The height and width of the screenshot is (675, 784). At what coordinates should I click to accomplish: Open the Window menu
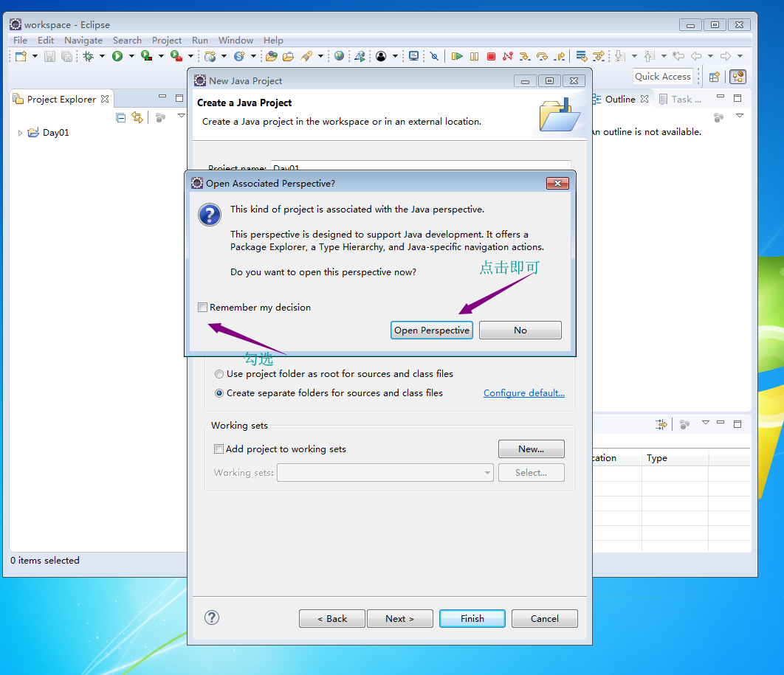[x=235, y=41]
